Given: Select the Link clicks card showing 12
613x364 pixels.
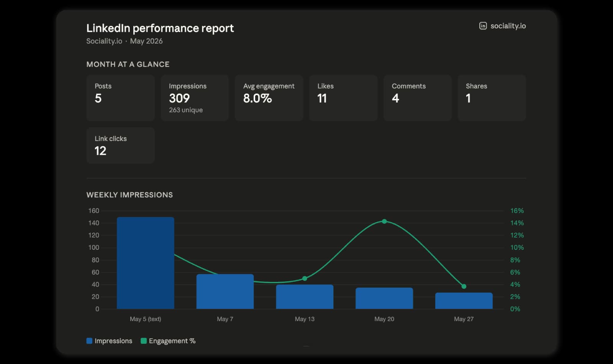Looking at the screenshot, I should coord(121,146).
